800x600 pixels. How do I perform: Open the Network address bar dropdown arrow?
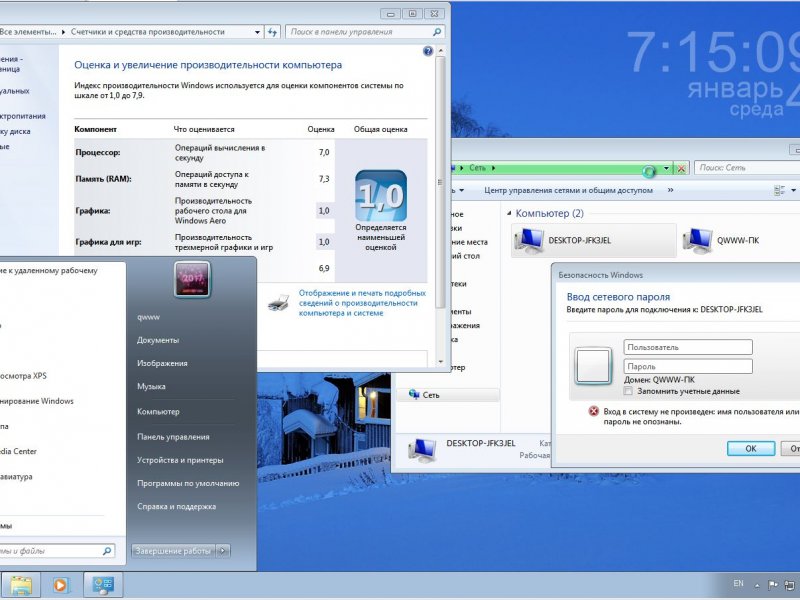(x=666, y=168)
